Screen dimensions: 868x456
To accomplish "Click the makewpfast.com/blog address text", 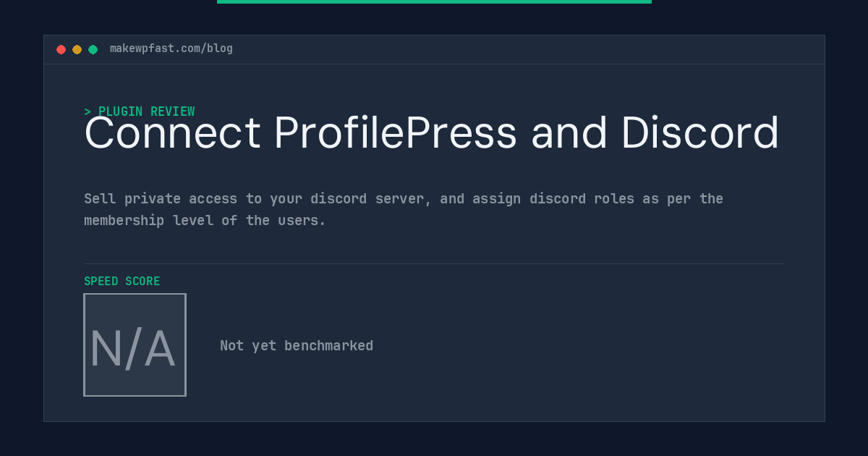I will 171,48.
